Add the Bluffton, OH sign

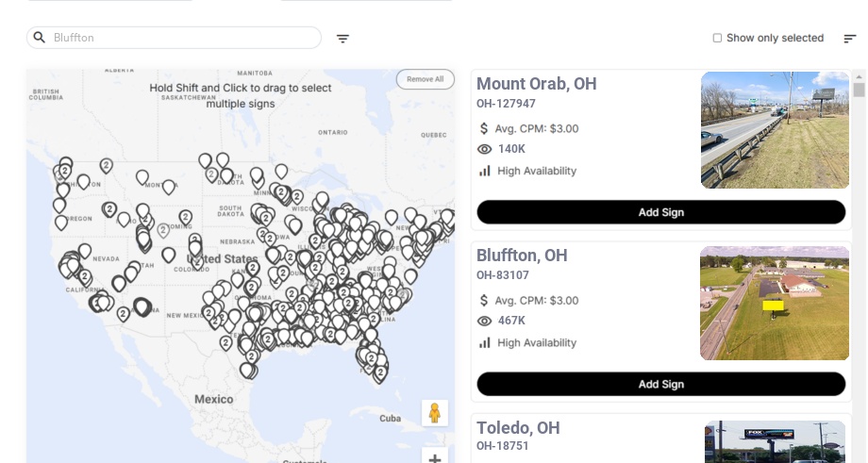pos(661,384)
